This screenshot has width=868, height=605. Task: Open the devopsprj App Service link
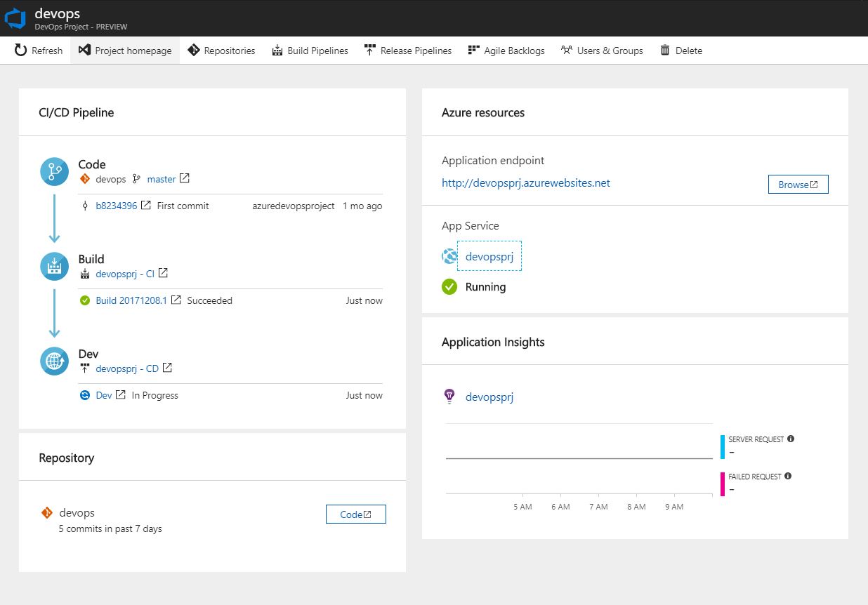(489, 257)
